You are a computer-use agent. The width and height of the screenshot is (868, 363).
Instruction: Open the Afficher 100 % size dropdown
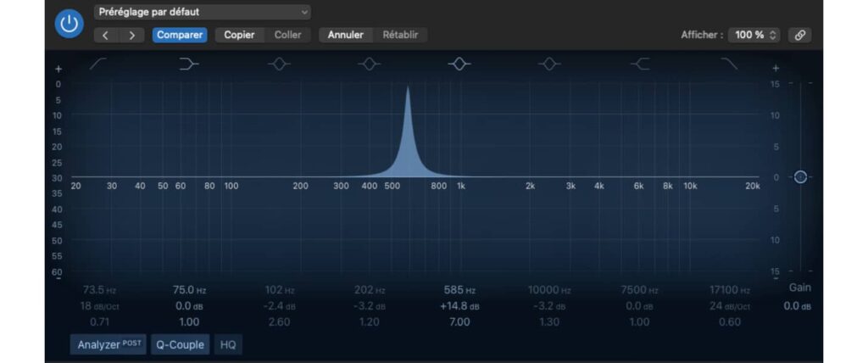tap(754, 35)
